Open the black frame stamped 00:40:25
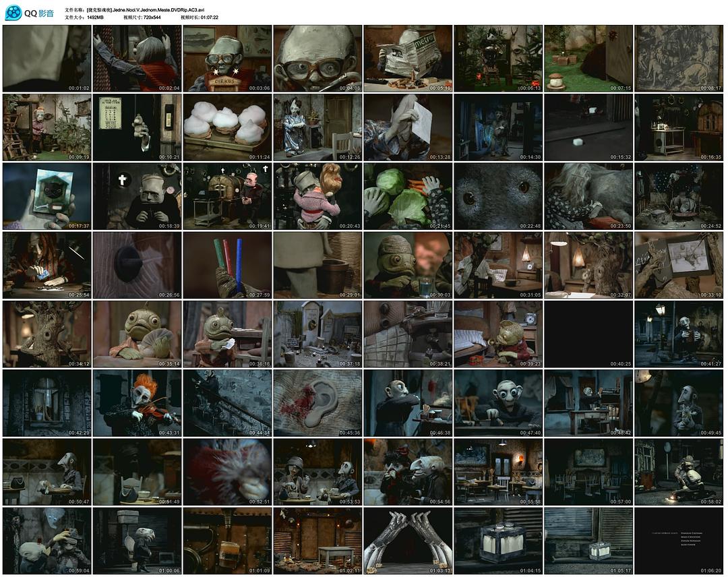The image size is (728, 577). [x=588, y=334]
